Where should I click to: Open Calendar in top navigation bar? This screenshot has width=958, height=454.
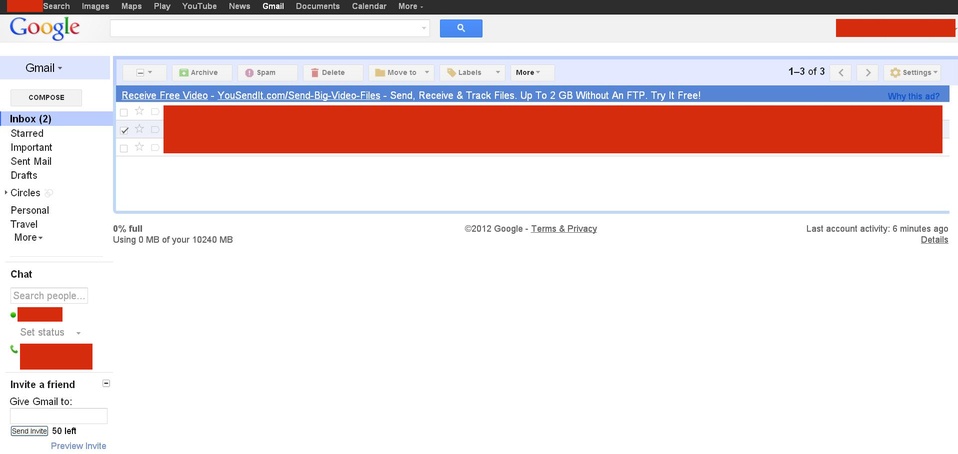(369, 6)
